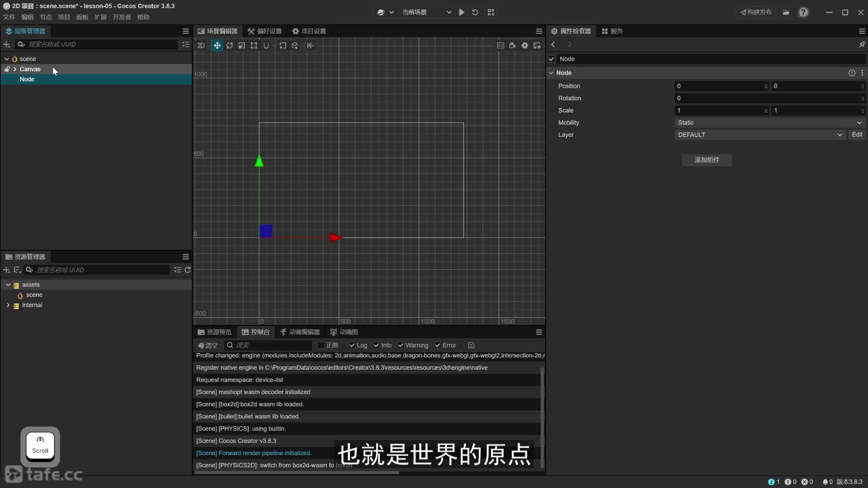Open the align tools dropdown

coord(311,45)
